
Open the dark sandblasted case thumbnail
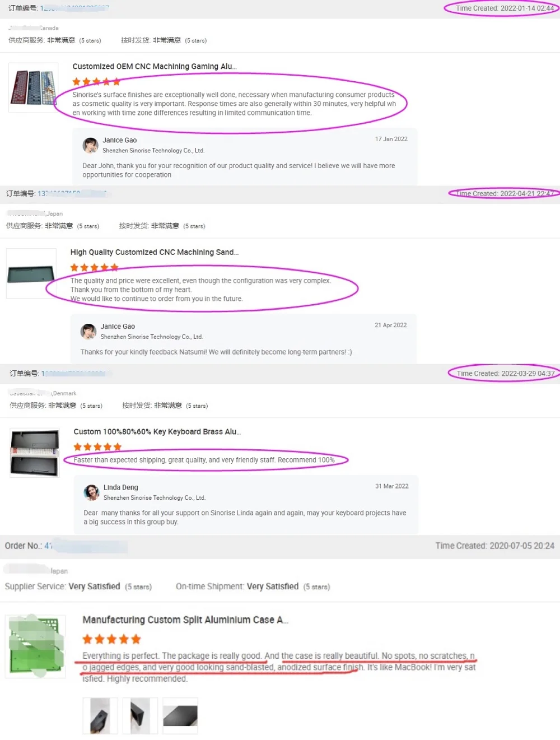[x=31, y=273]
